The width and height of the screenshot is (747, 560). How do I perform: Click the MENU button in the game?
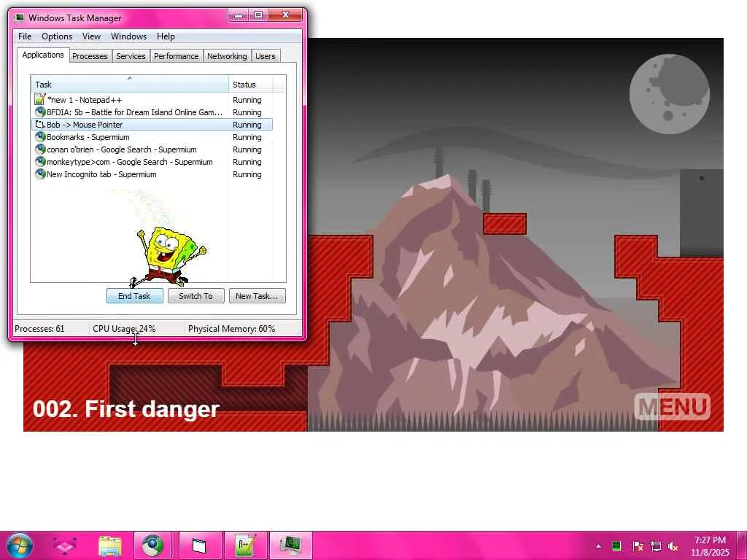coord(672,407)
